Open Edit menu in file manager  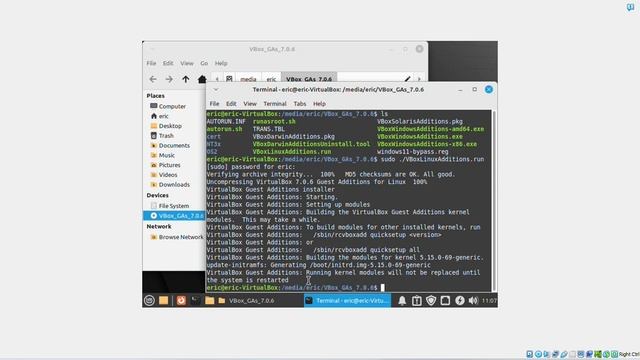168,63
